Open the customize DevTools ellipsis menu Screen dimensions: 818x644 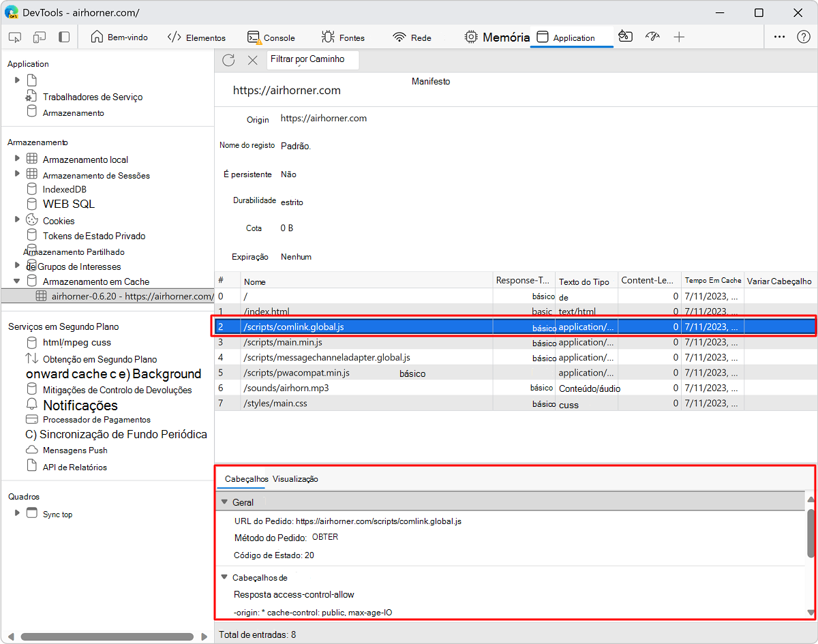[780, 37]
